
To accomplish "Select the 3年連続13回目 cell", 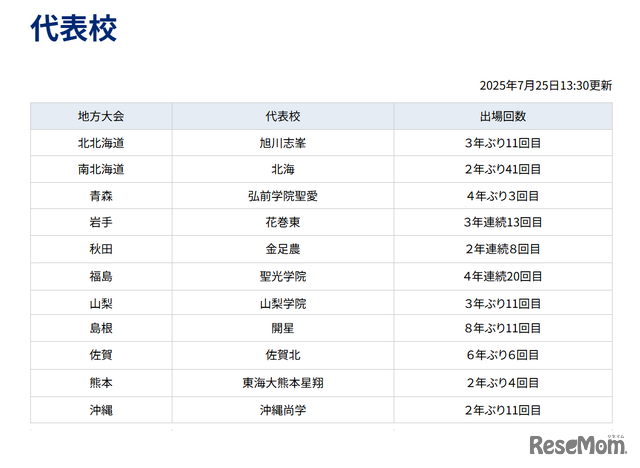I will 503,222.
